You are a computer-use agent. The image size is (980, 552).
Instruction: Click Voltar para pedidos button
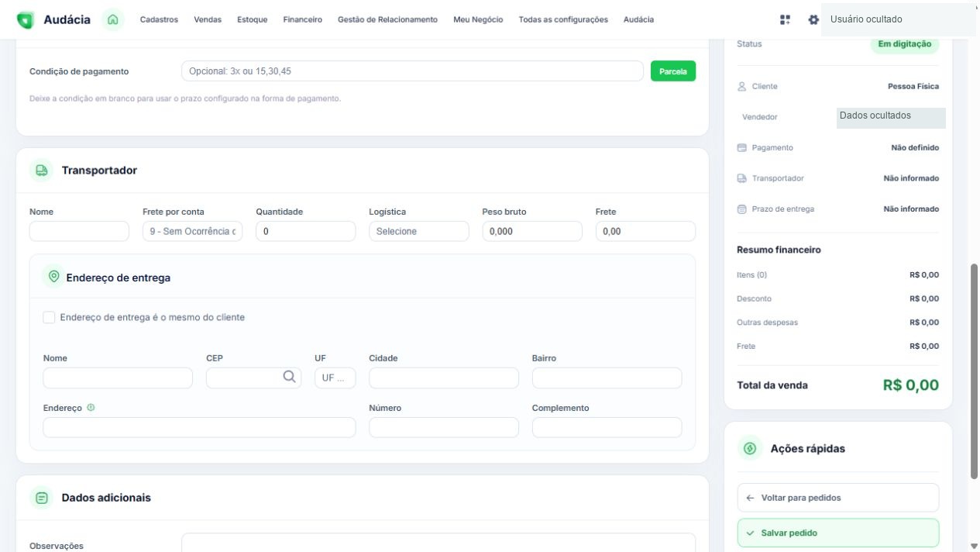tap(838, 498)
